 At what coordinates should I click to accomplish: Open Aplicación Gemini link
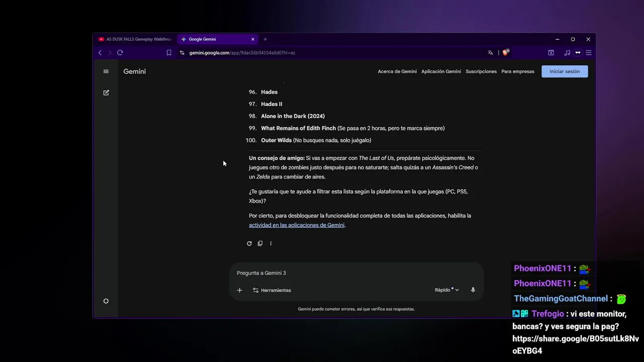(x=441, y=71)
